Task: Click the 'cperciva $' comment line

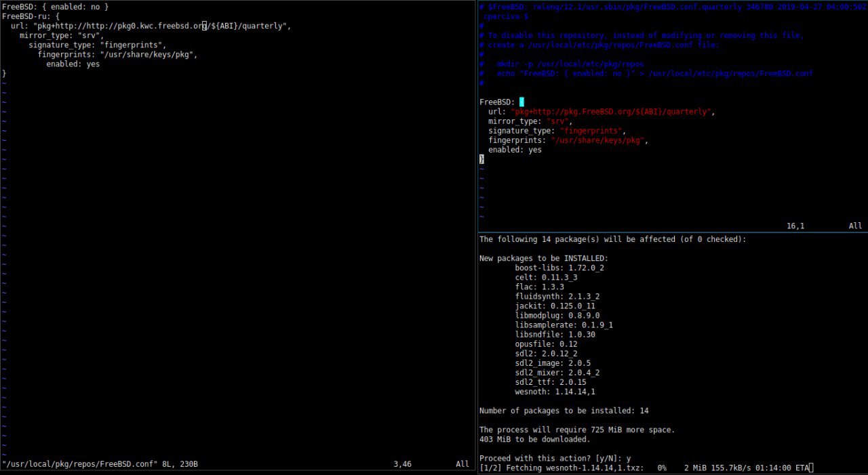Action: (x=506, y=16)
